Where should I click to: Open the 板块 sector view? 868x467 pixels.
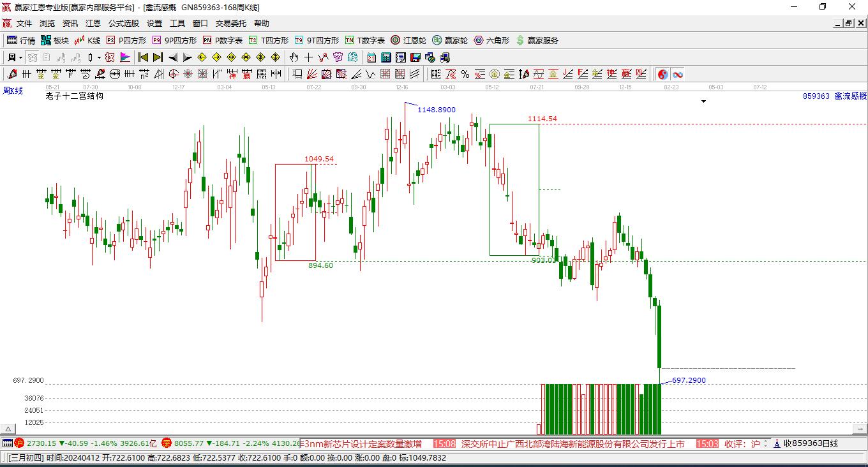(x=55, y=40)
